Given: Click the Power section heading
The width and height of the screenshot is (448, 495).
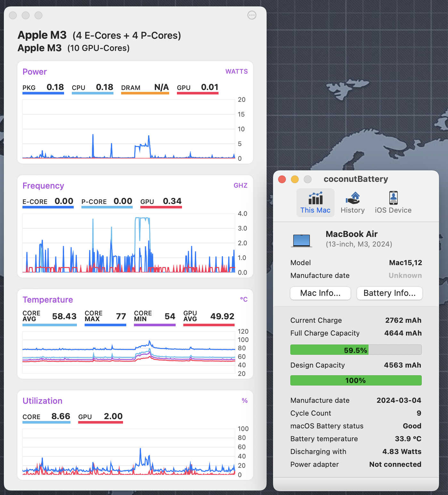Looking at the screenshot, I should 35,72.
